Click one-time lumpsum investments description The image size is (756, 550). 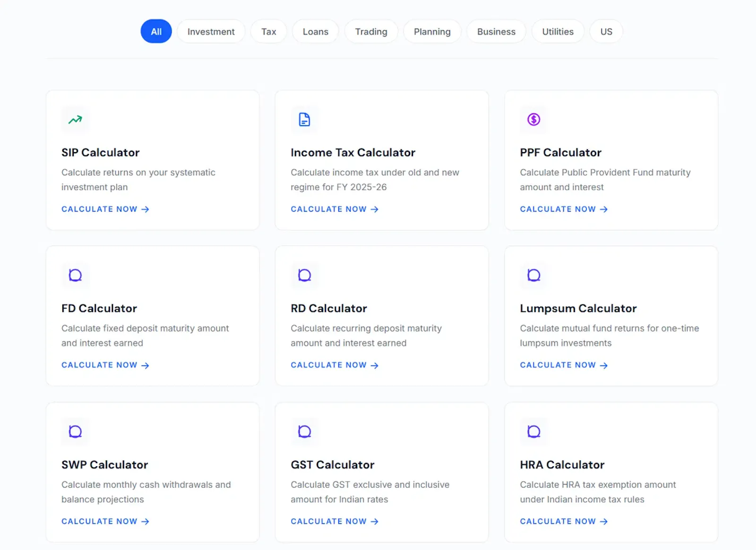610,336
